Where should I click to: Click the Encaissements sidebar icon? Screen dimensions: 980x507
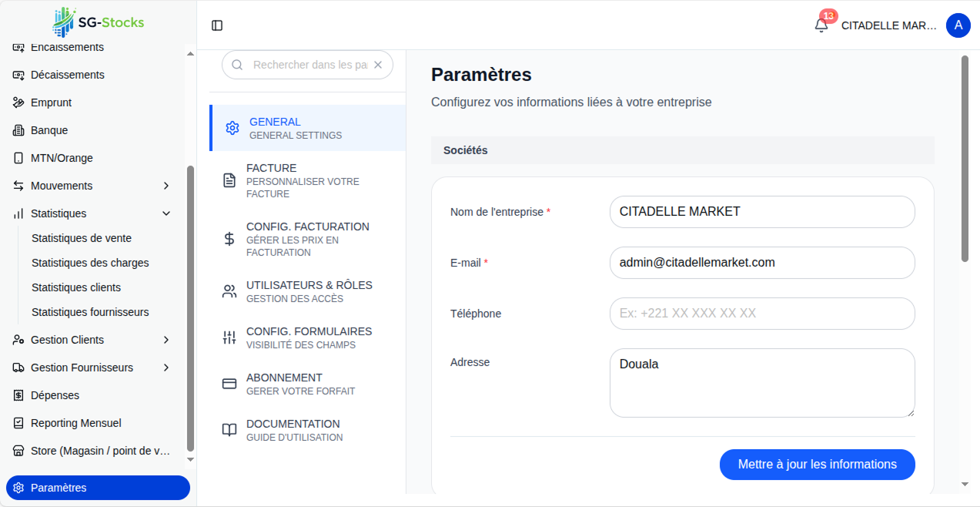18,48
